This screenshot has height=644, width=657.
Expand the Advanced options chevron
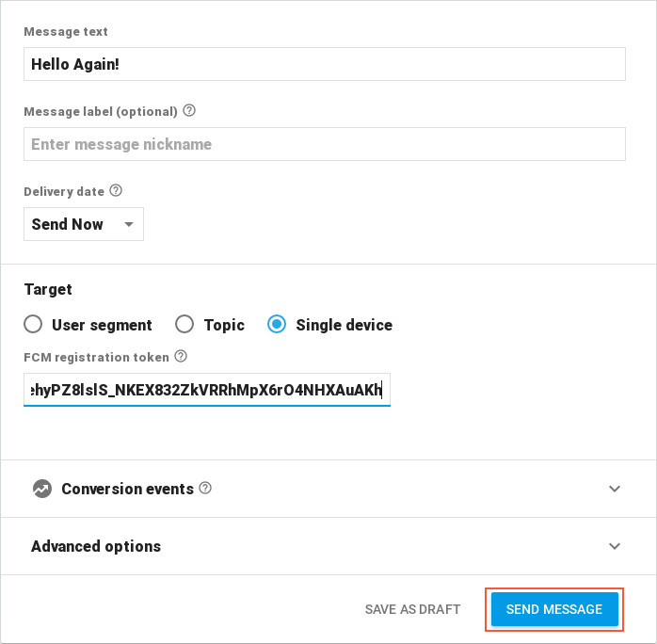pos(615,546)
